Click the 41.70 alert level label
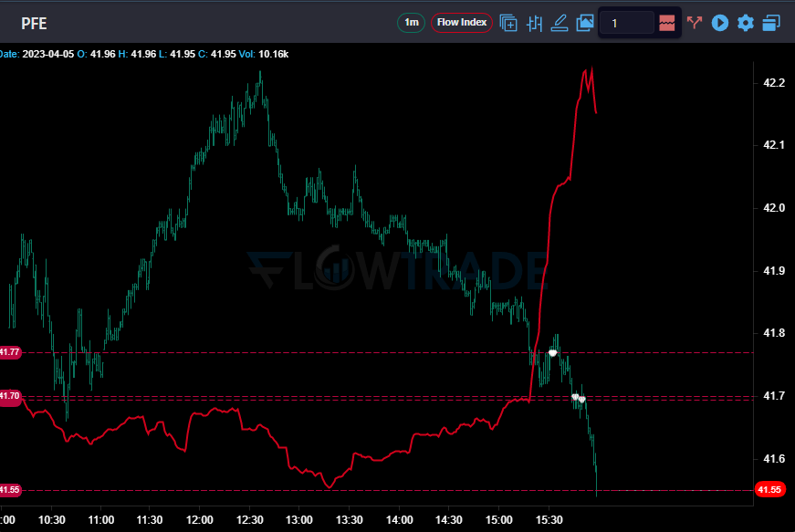This screenshot has width=795, height=532. pos(9,396)
